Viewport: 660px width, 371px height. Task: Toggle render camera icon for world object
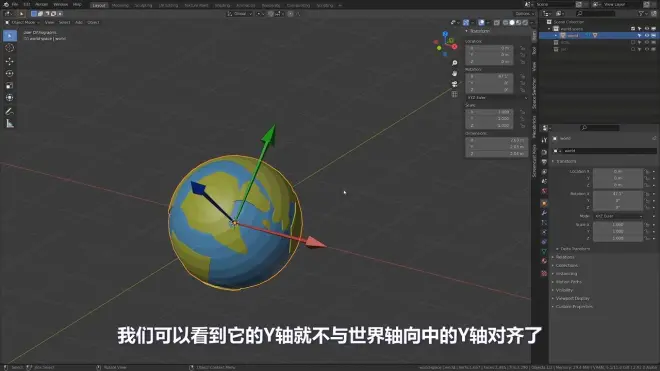coord(654,36)
